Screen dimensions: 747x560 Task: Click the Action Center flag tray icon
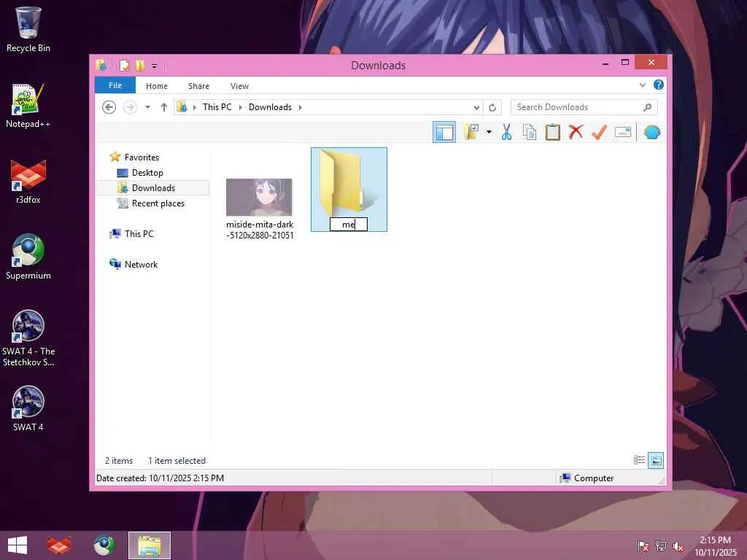pyautogui.click(x=643, y=545)
